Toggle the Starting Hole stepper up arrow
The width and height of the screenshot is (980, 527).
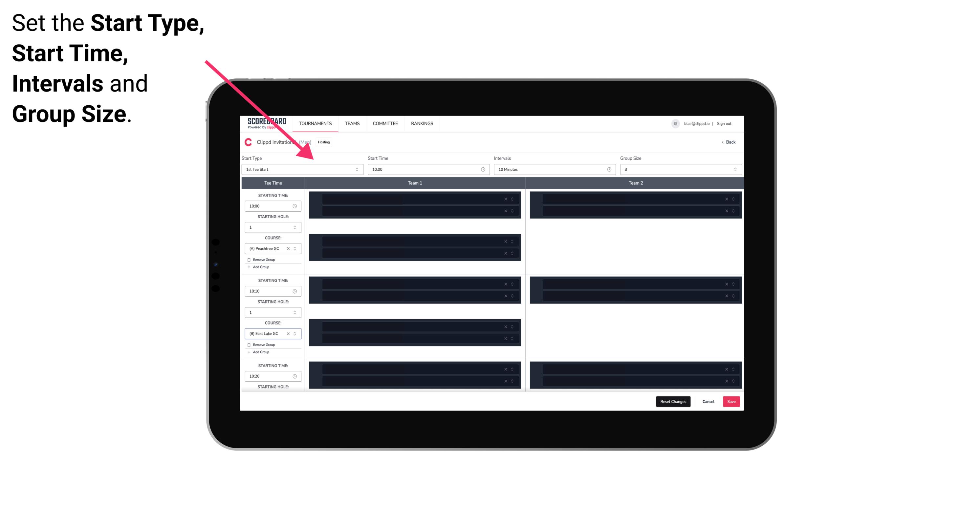click(x=295, y=225)
